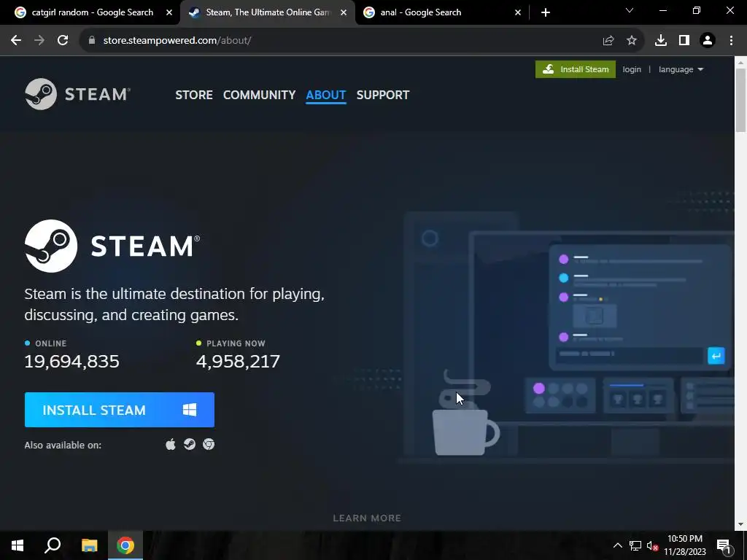Click the browser forward arrow
747x560 pixels.
click(x=39, y=41)
